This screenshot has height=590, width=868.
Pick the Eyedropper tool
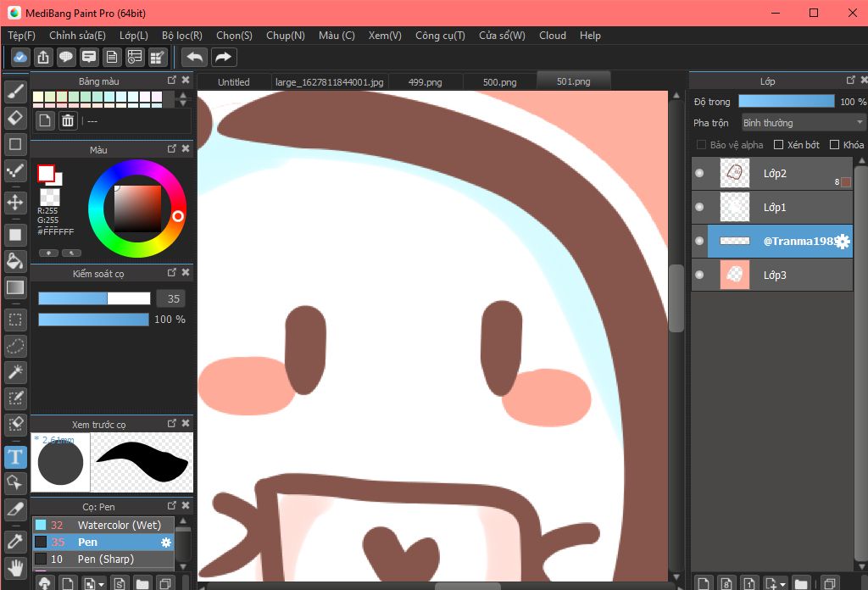pos(15,540)
